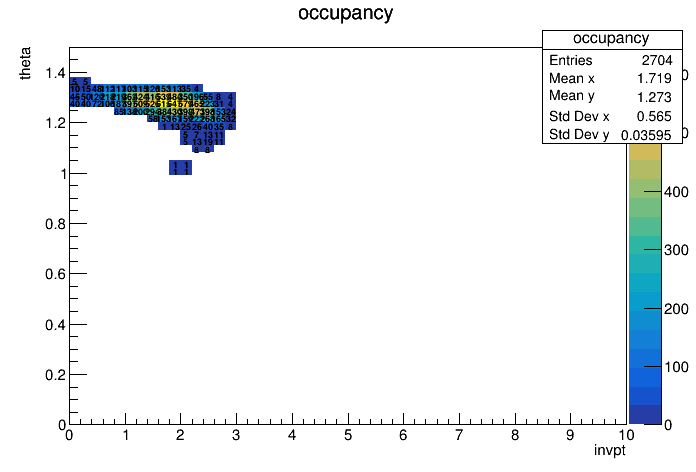Click the y-axis tick label "0.4"
The width and height of the screenshot is (696, 472).
[x=55, y=325]
